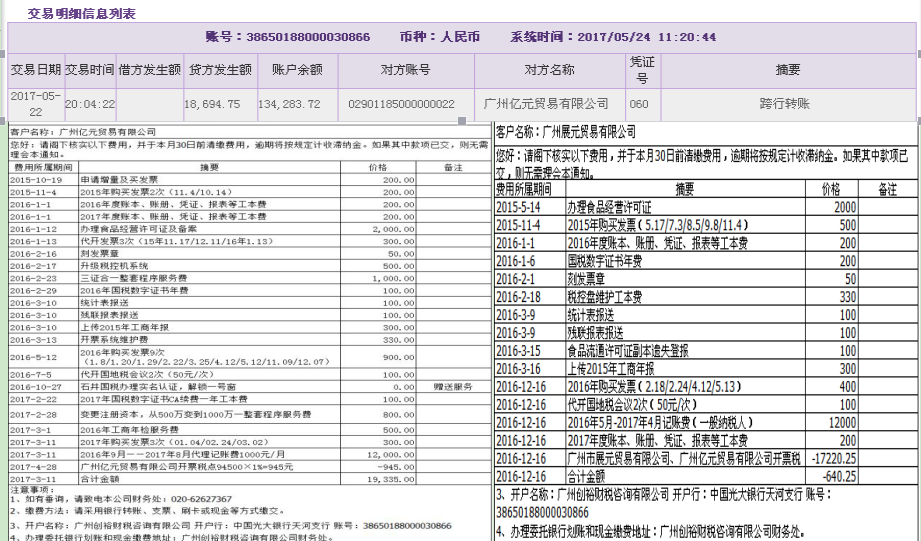Click the 贷方发生额 column header
921x541 pixels.
[220, 69]
